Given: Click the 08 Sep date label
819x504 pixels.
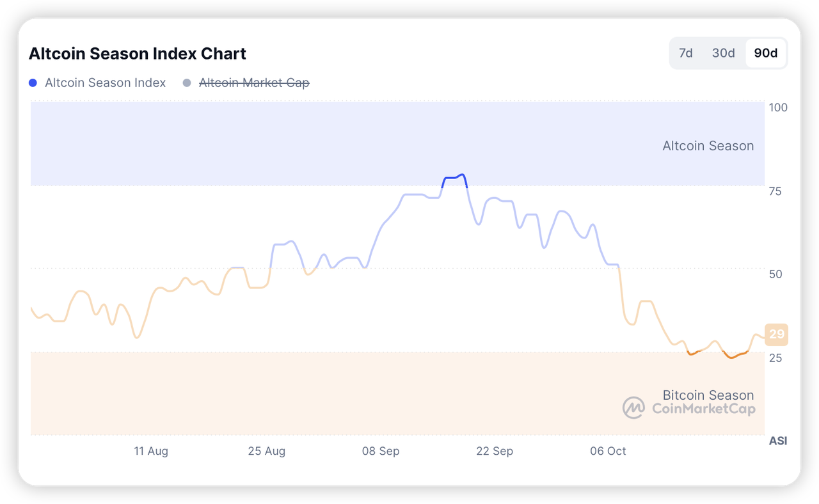Looking at the screenshot, I should coord(381,451).
